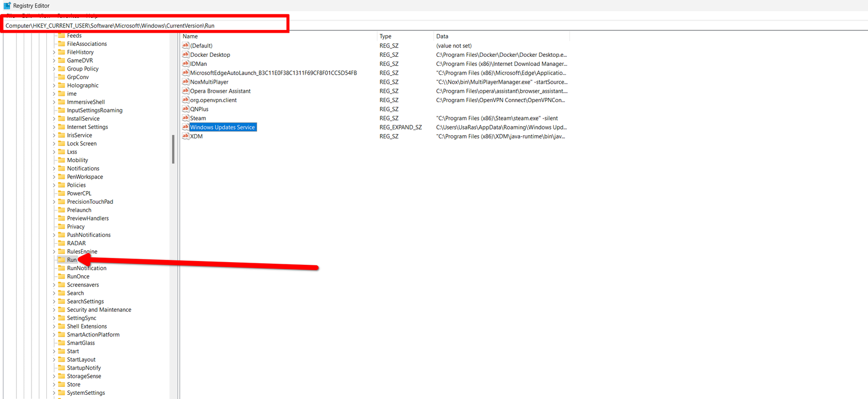
Task: Click the Registry Editor title bar icon
Action: 7,6
